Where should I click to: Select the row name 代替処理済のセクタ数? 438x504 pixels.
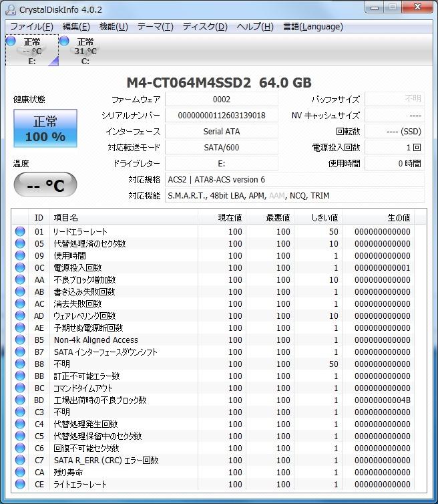(89, 243)
